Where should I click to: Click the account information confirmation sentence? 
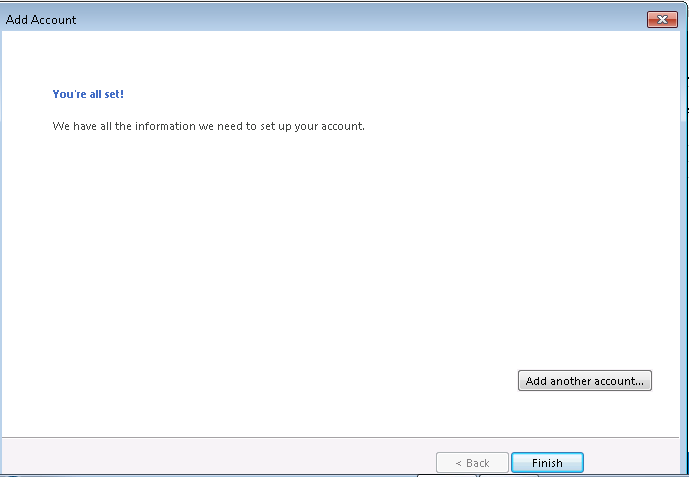point(209,126)
